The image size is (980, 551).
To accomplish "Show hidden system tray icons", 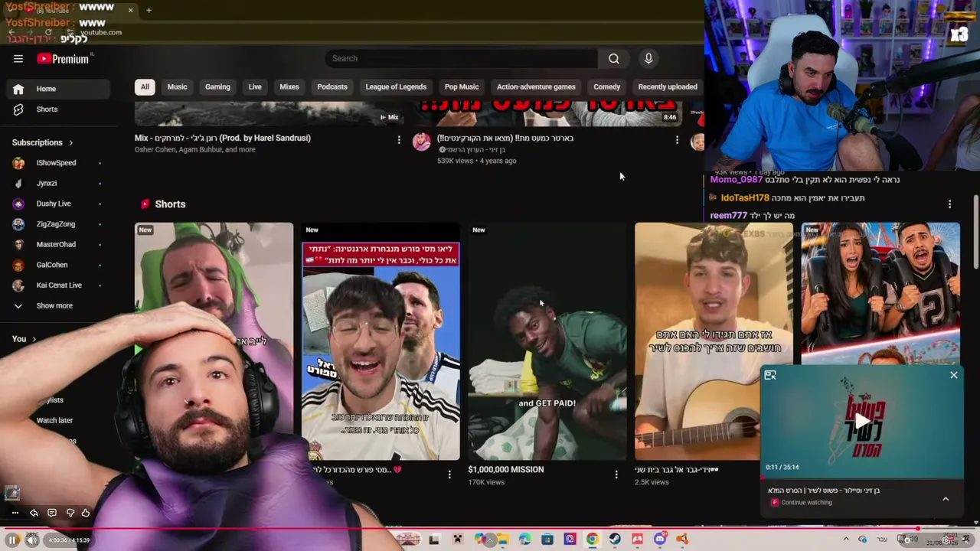I will coord(846,540).
